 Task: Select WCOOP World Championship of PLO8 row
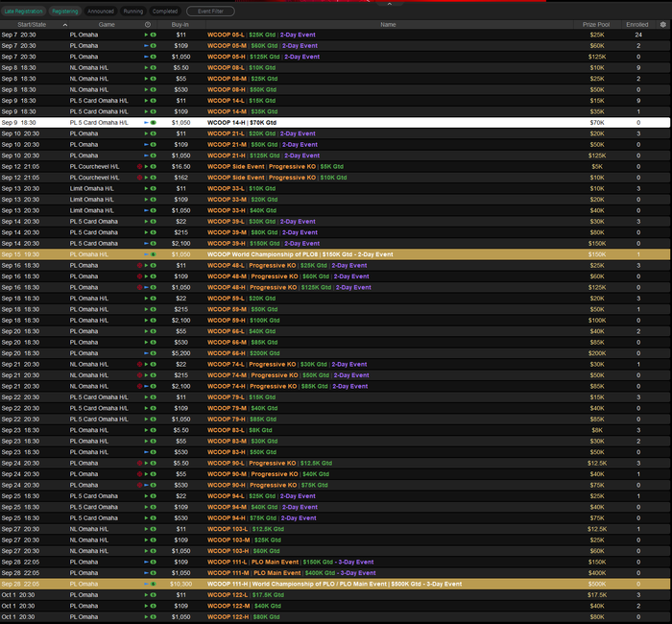pos(335,254)
